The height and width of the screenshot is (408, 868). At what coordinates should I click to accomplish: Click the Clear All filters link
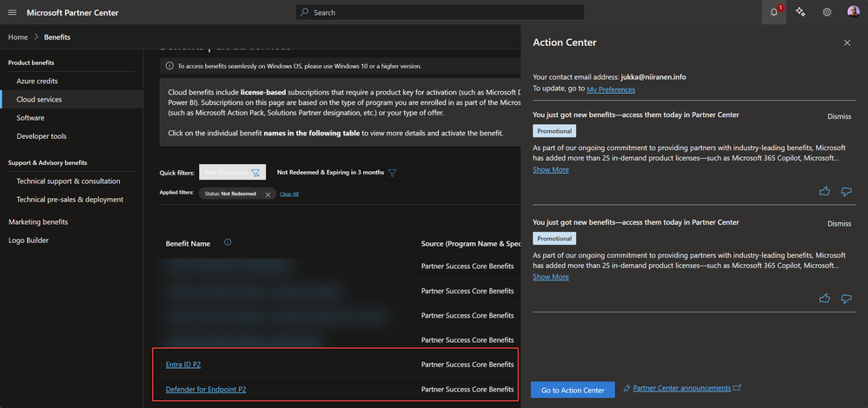coord(289,194)
